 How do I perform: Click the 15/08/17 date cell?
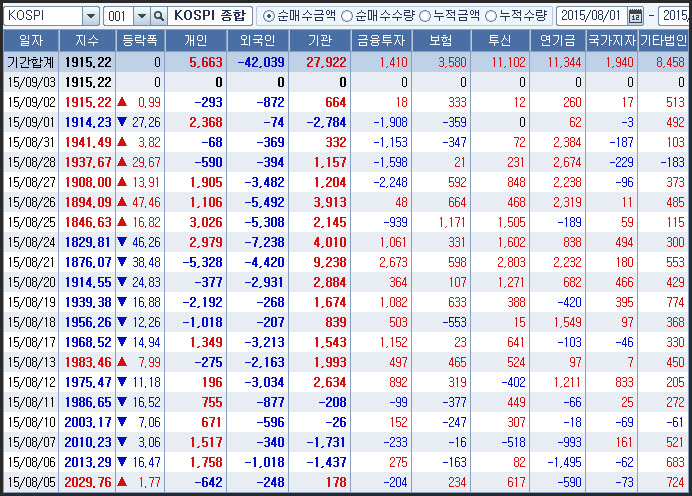pos(31,342)
